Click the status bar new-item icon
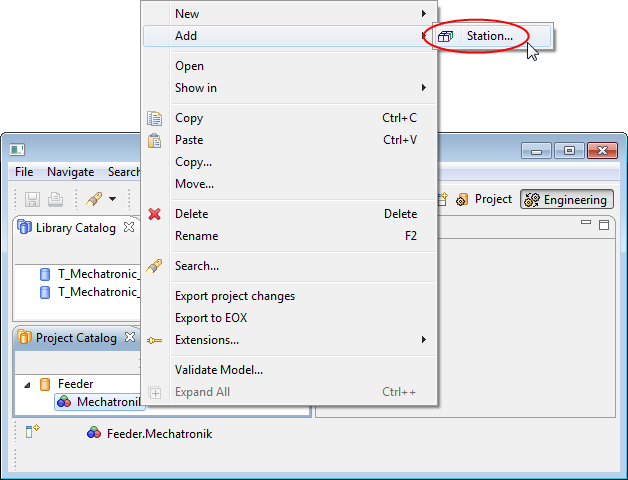Viewport: 628px width, 480px height. 32,431
